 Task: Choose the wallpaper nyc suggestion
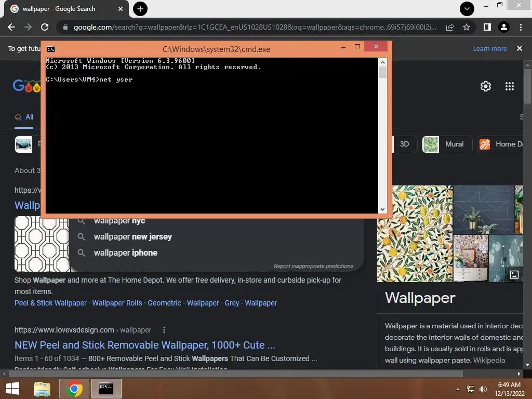pyautogui.click(x=119, y=221)
